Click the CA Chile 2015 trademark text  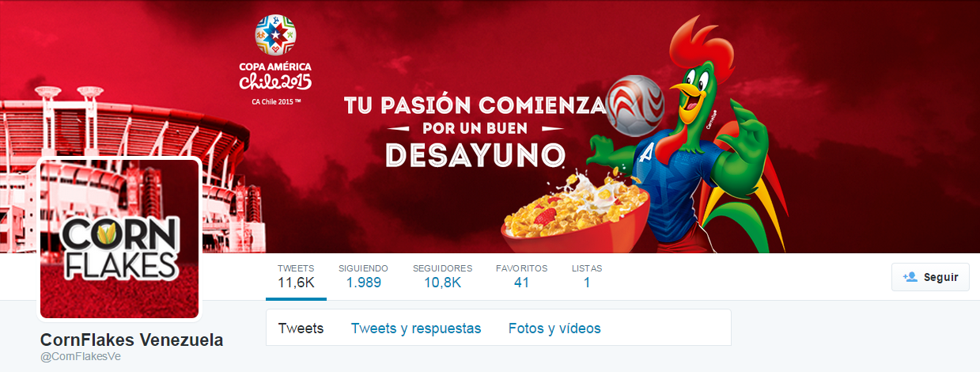point(275,102)
